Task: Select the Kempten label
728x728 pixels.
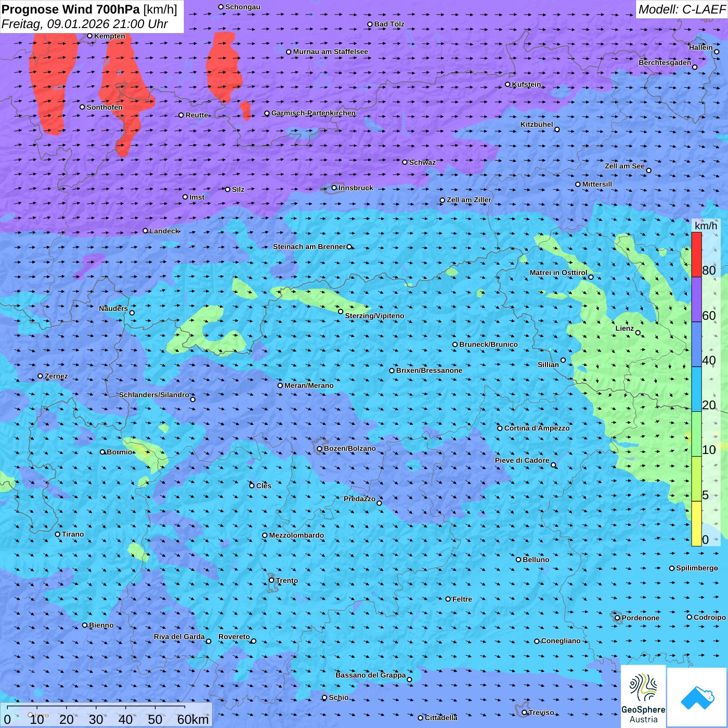Action: click(x=110, y=36)
